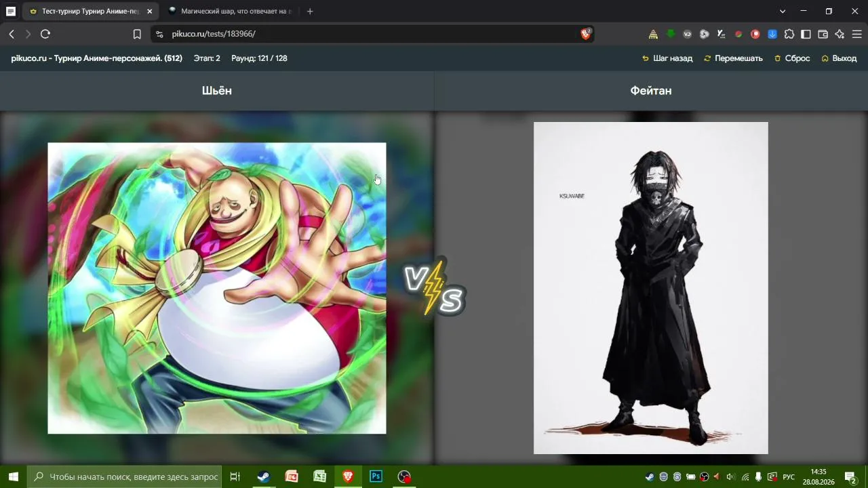The width and height of the screenshot is (868, 488).
Task: Open a new browser tab
Action: click(x=310, y=12)
